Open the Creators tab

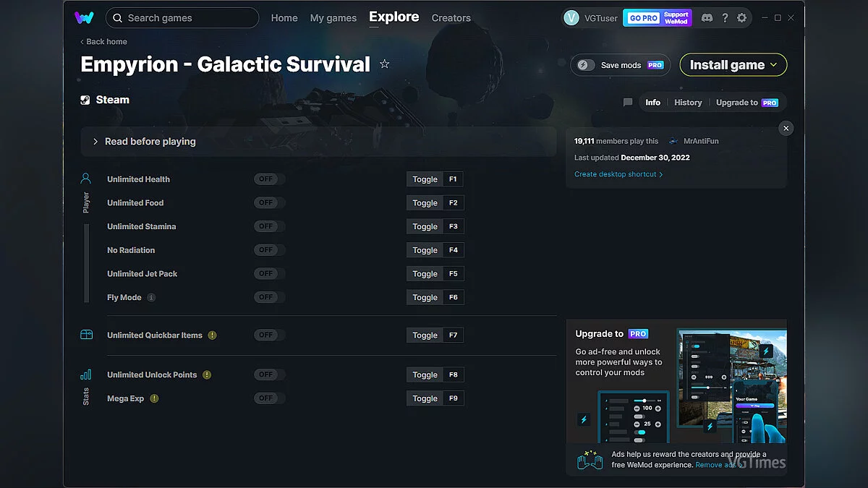click(x=451, y=18)
